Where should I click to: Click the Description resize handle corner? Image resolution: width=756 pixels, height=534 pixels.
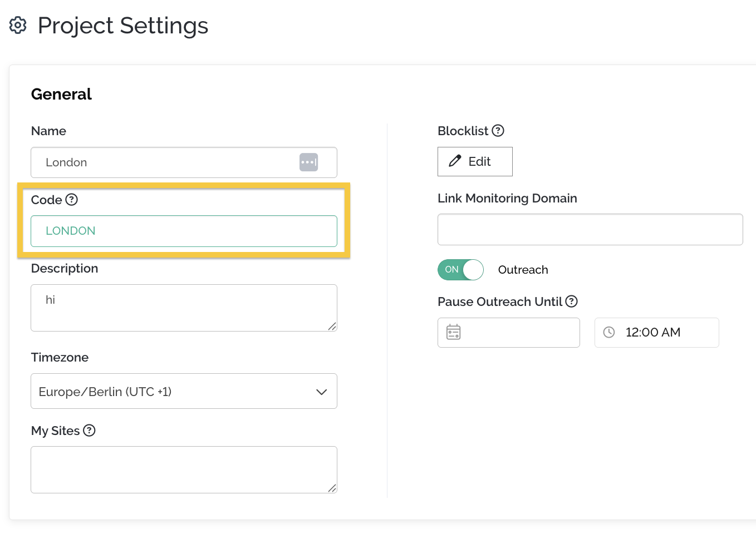[332, 327]
